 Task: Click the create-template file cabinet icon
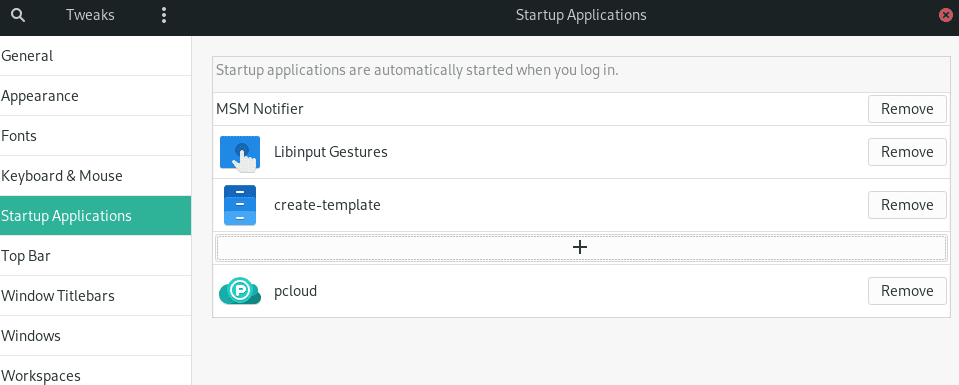pos(240,205)
